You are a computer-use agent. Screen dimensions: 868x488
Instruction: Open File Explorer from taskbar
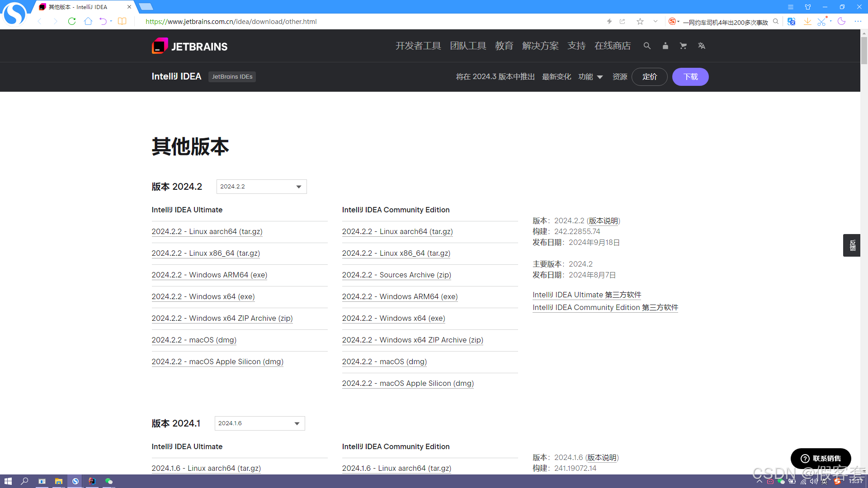click(58, 481)
